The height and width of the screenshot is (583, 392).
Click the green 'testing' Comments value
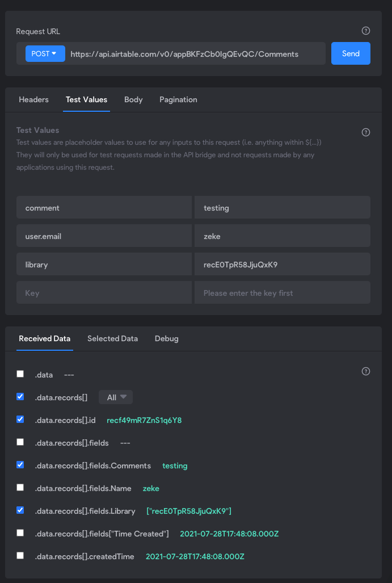coord(175,466)
